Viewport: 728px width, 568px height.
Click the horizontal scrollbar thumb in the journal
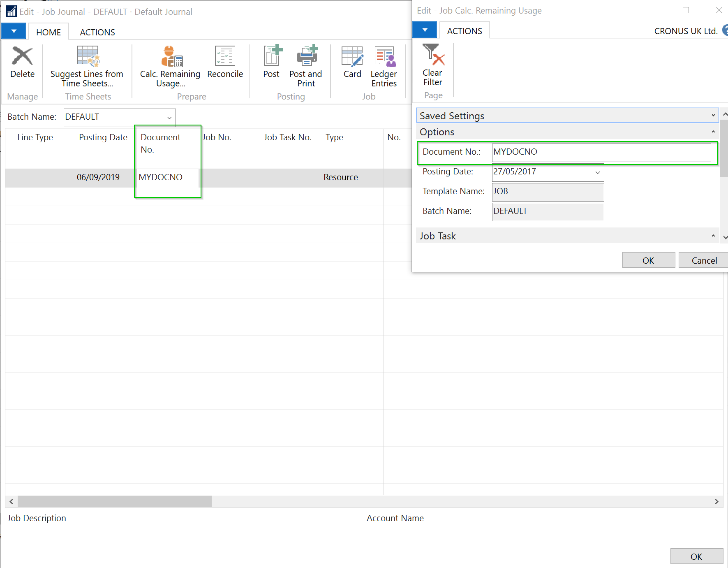(114, 501)
